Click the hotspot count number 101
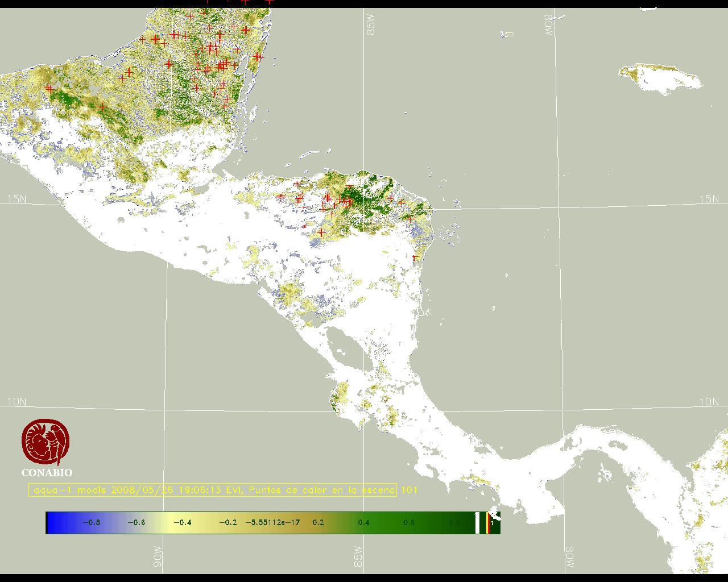Screen dimensions: 728x582 coord(409,490)
